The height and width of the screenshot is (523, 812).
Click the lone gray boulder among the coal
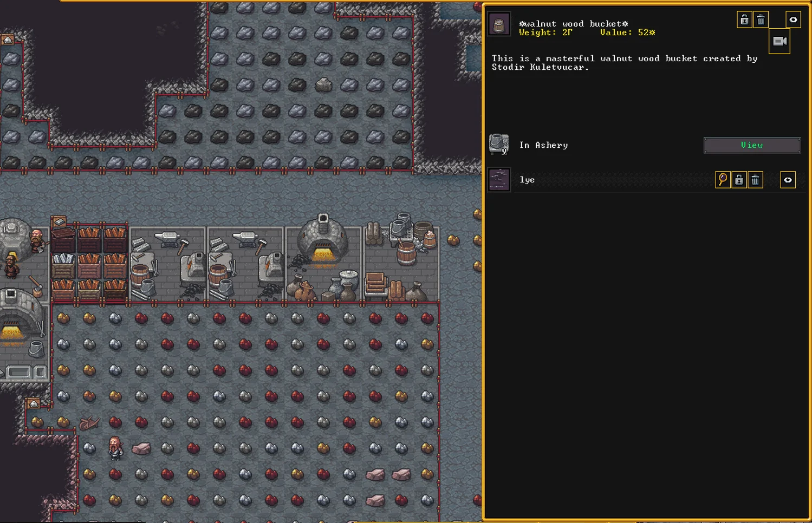(323, 85)
